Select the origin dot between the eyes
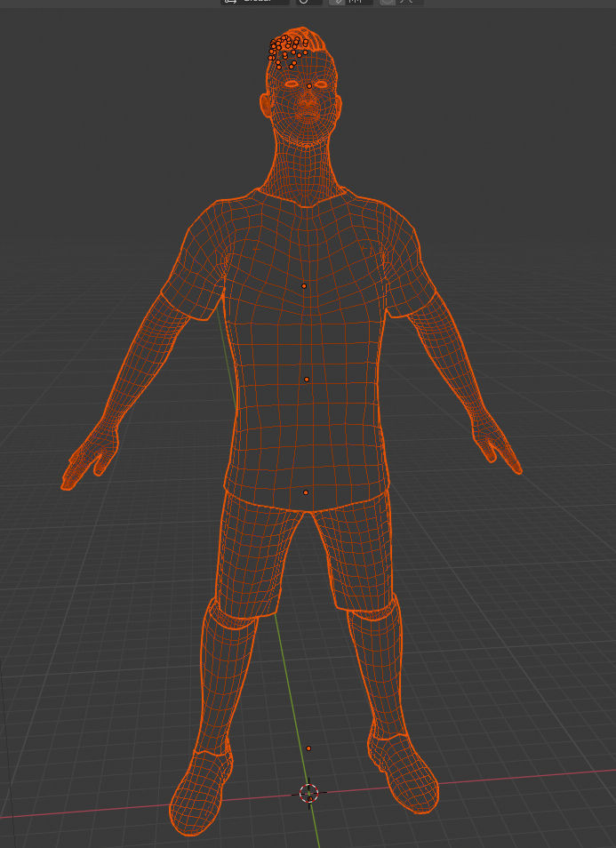This screenshot has width=616, height=848. coord(308,86)
